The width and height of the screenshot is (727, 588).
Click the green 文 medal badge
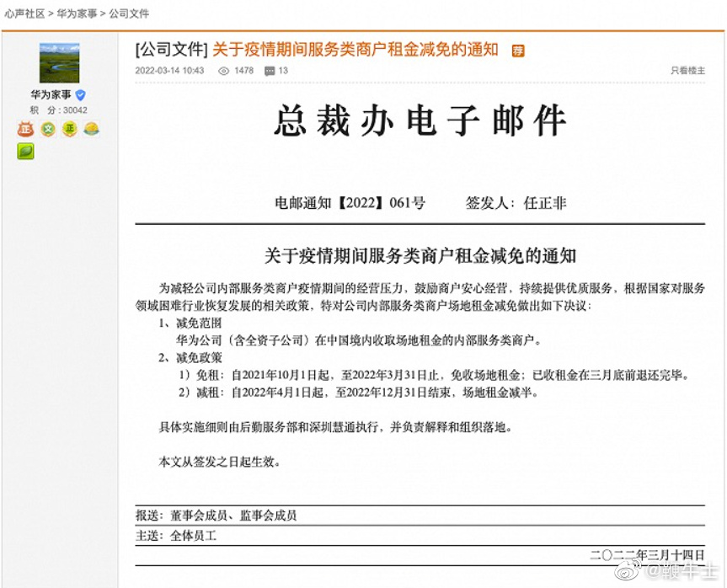pos(48,128)
